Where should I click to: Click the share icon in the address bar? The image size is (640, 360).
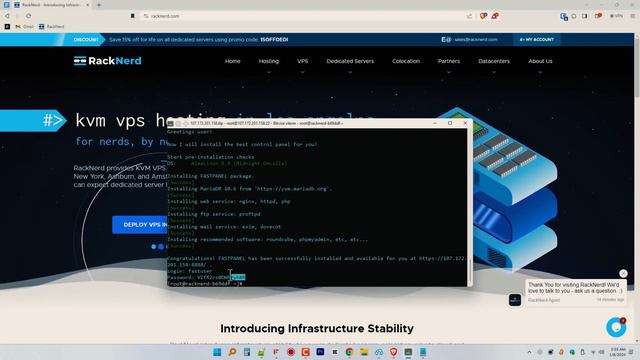coord(469,16)
